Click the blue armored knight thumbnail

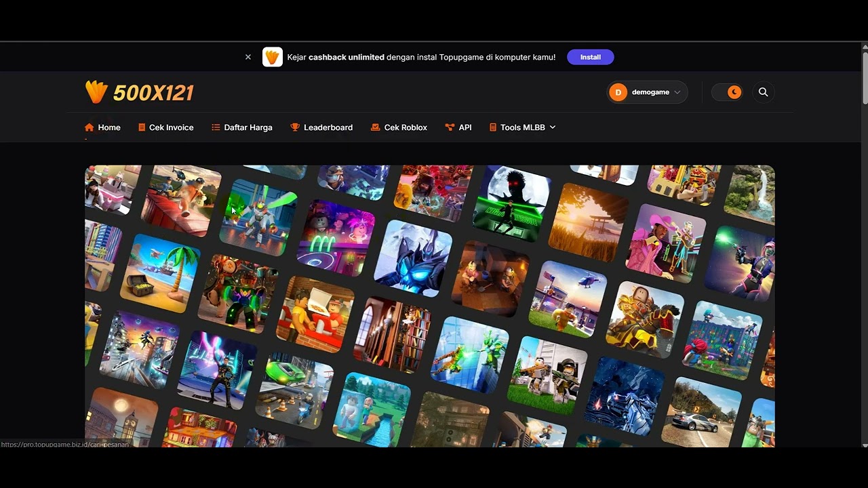413,258
